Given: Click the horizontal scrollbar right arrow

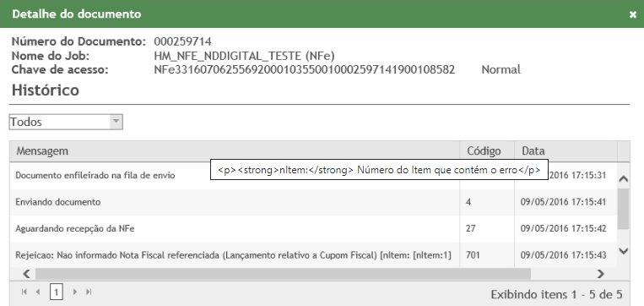Looking at the screenshot, I should click(600, 274).
